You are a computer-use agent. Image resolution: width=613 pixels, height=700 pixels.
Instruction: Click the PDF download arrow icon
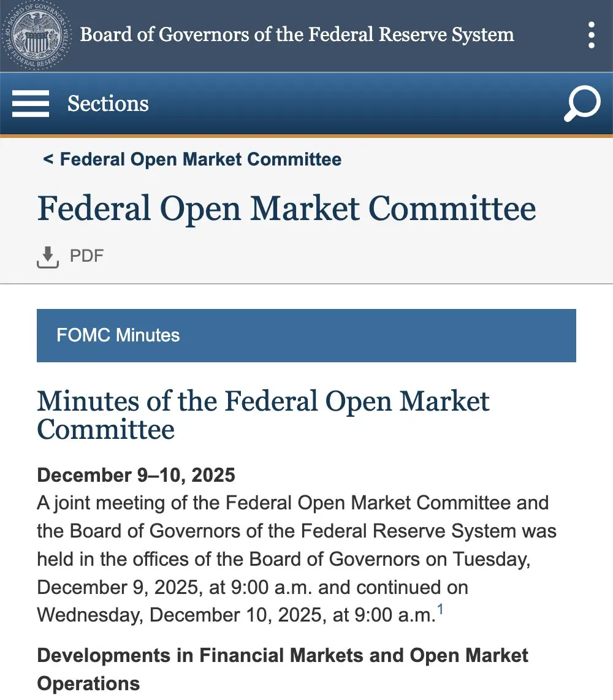[x=48, y=257]
